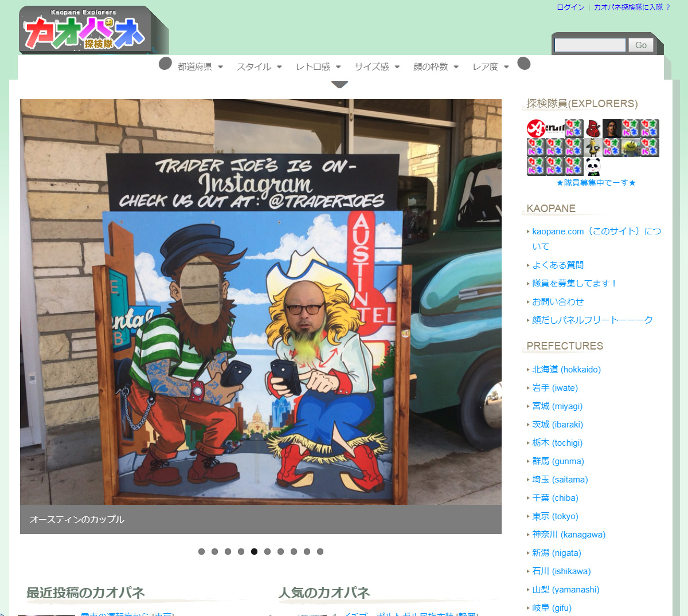
Task: Open the よくある質問 link
Action: 558,265
